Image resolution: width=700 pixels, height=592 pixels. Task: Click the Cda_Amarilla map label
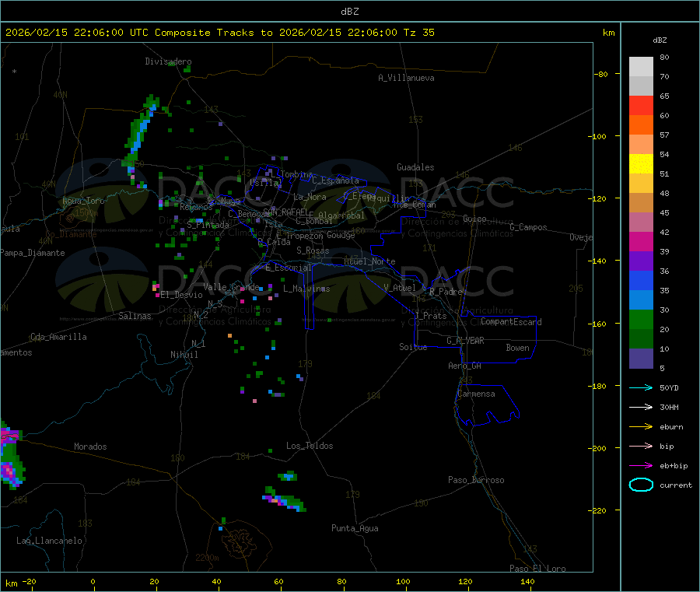point(58,337)
